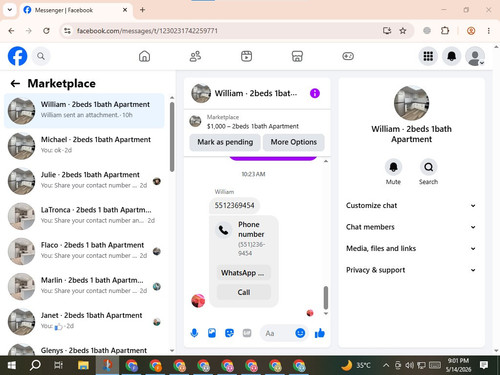The image size is (500, 375).
Task: Expand the Customize chat section
Action: pos(411,206)
